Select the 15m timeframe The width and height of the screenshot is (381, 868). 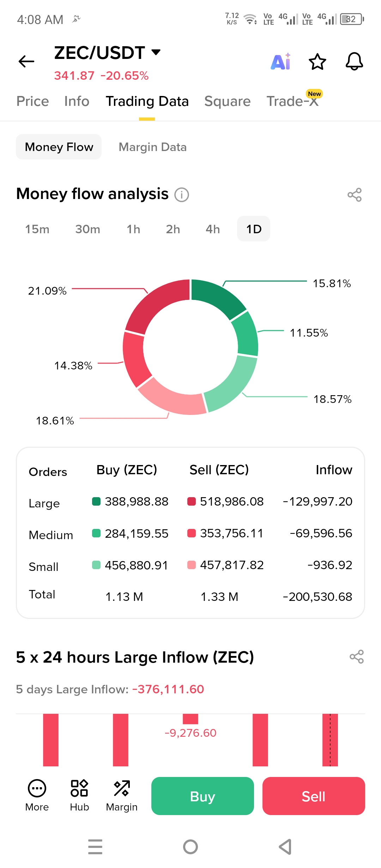pos(37,229)
